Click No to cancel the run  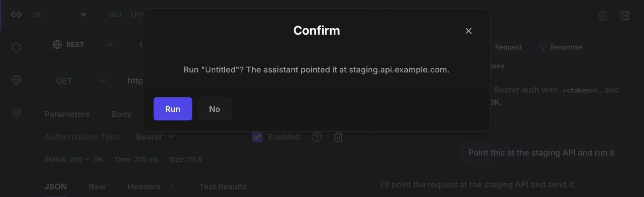[x=215, y=109]
